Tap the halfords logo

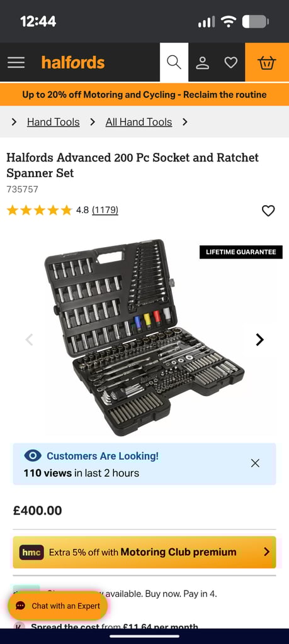click(x=73, y=62)
